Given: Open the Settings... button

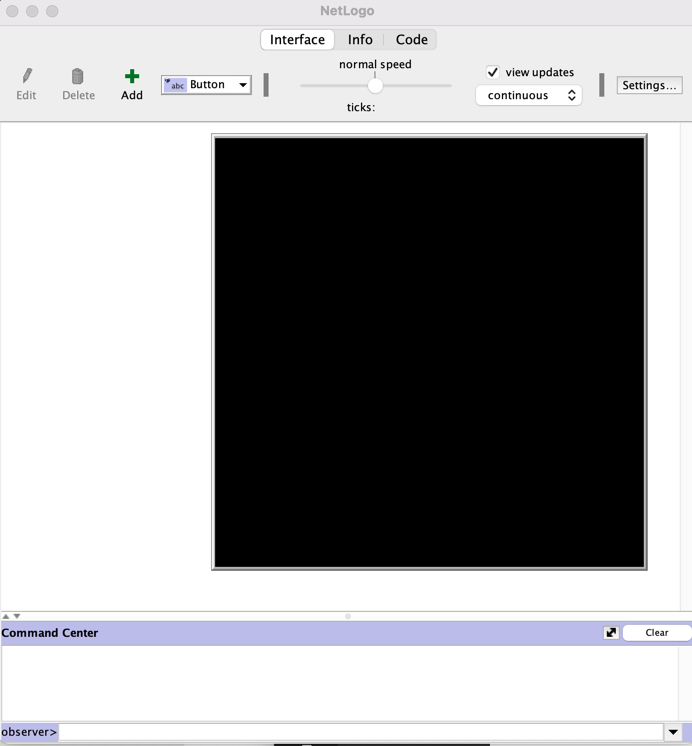Looking at the screenshot, I should 649,85.
